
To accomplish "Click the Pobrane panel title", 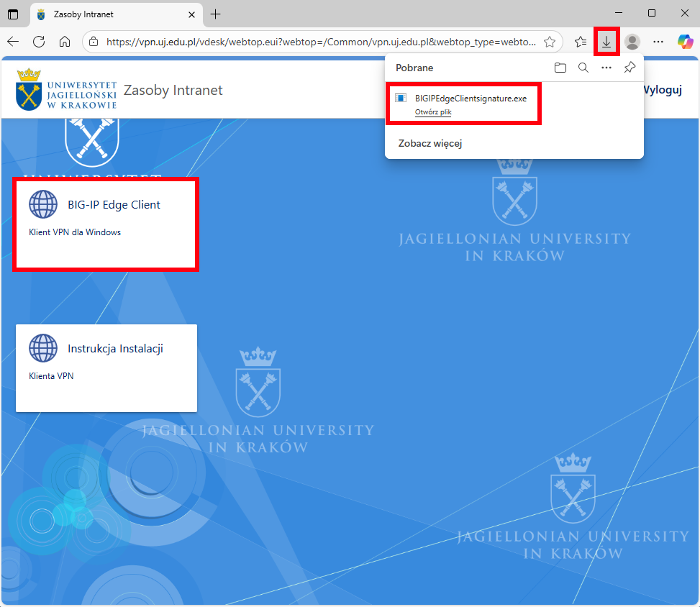I will click(414, 68).
